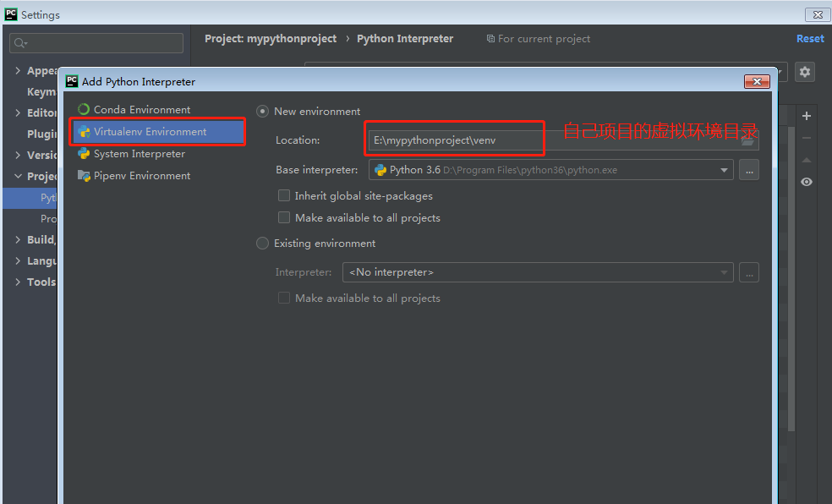Choose the Existing environment radio button
Screen dimensions: 832x504
262,243
